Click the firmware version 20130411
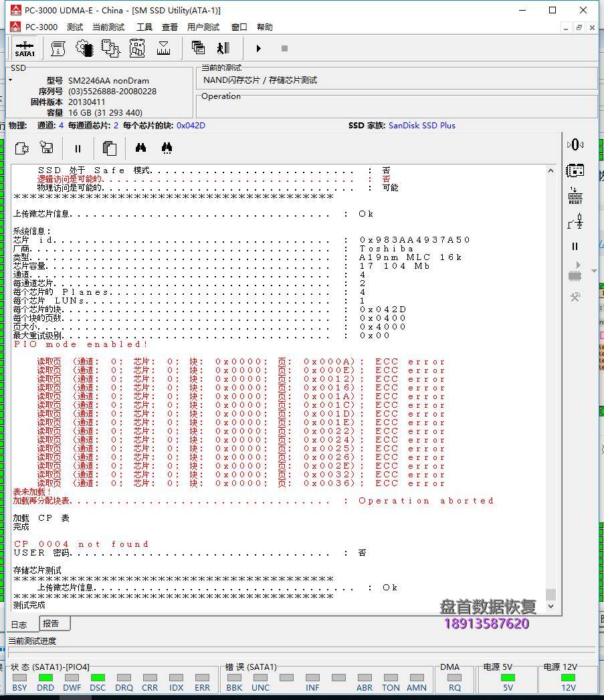Viewport: 604px width, 700px height. pos(87,102)
